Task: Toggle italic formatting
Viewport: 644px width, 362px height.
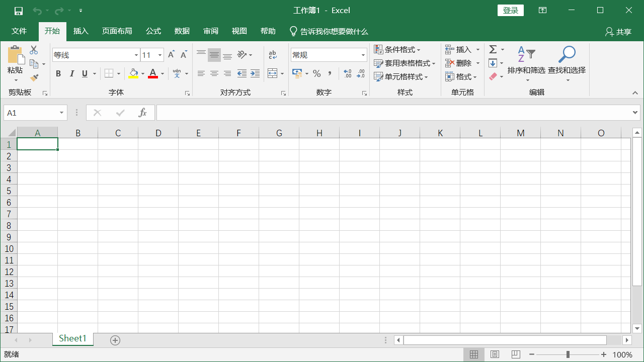Action: (x=71, y=73)
